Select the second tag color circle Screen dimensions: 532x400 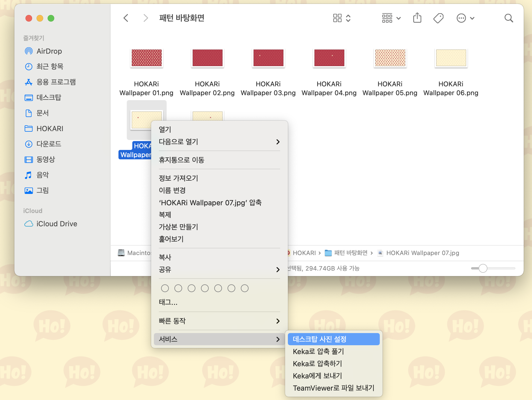pos(178,288)
